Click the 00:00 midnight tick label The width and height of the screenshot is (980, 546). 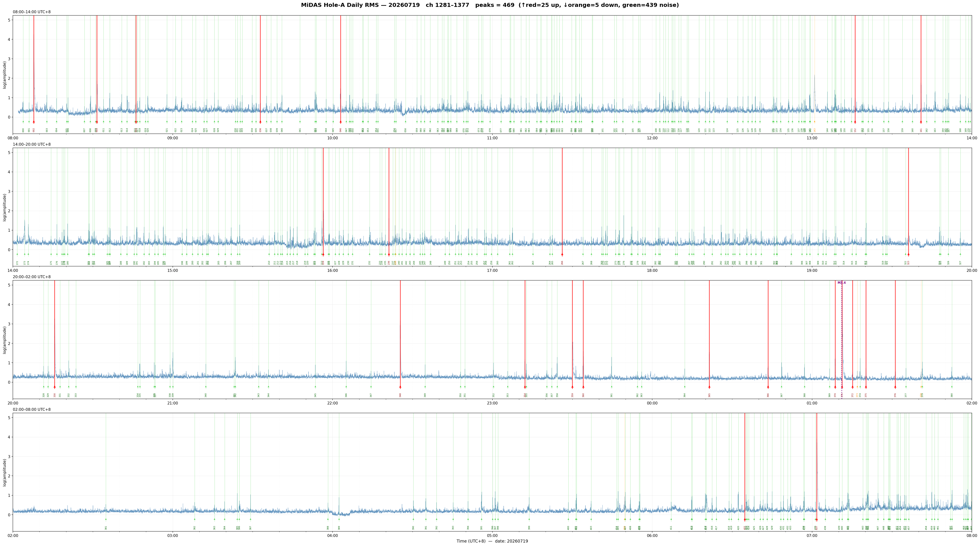652,403
